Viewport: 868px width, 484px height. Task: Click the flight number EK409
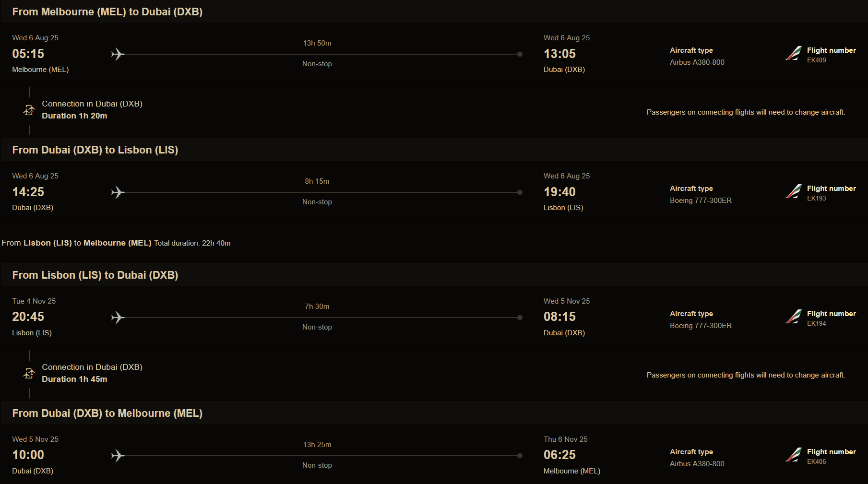(816, 60)
